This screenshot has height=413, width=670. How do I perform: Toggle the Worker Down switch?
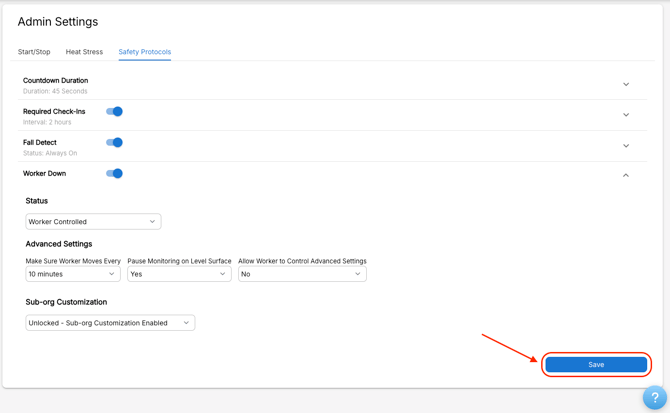[114, 174]
